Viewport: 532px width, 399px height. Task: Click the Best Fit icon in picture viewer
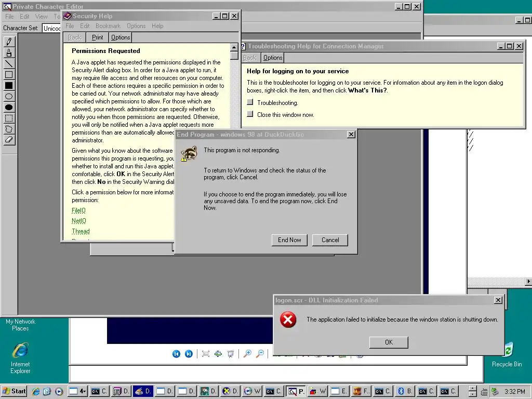pos(205,354)
